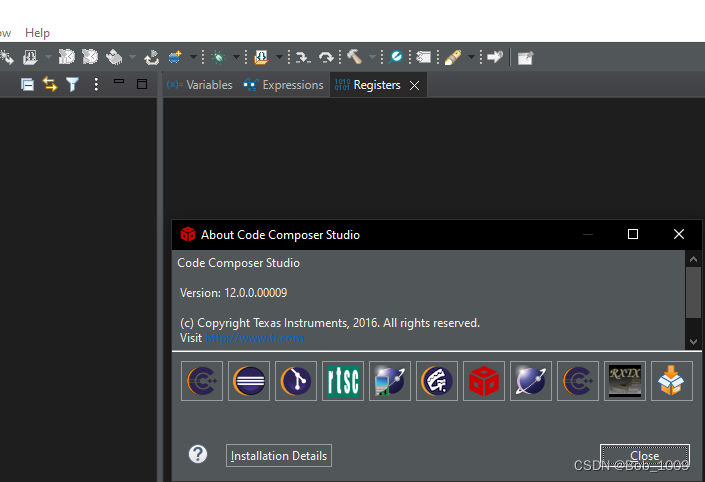Open dropdown next to load-program chip icon

(48, 57)
